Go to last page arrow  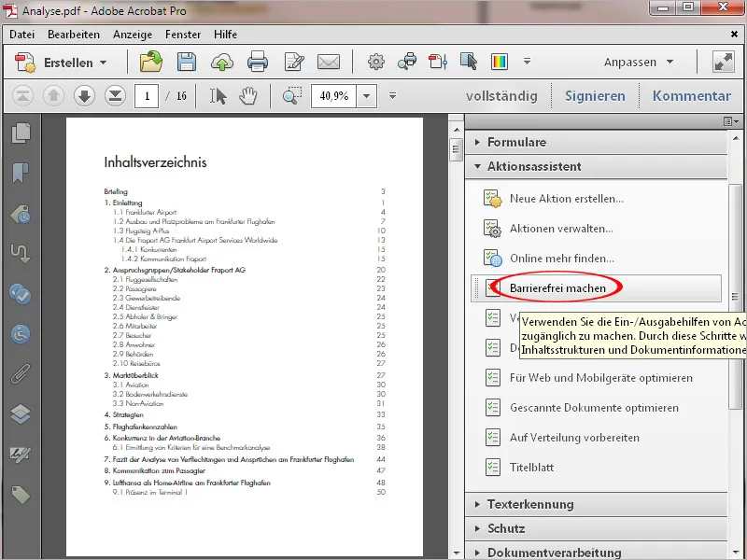115,96
